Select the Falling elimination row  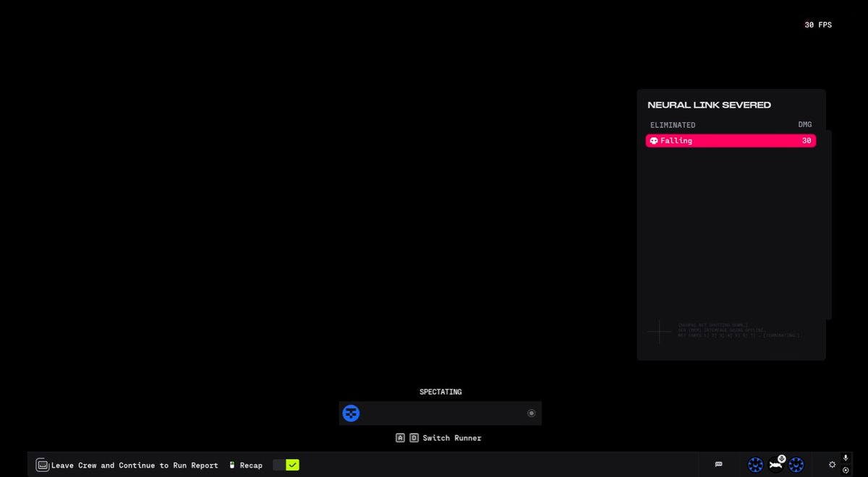[x=731, y=141]
